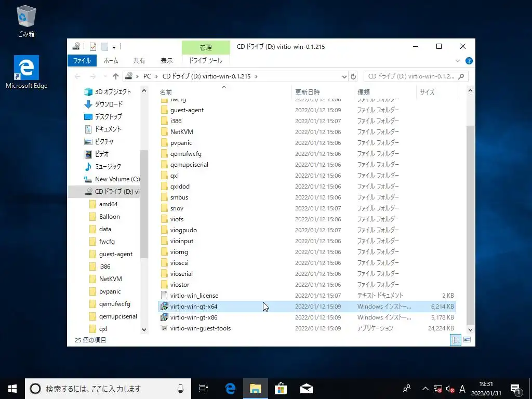Select ダウンロード in navigation pane
This screenshot has height=399, width=532.
(103, 104)
